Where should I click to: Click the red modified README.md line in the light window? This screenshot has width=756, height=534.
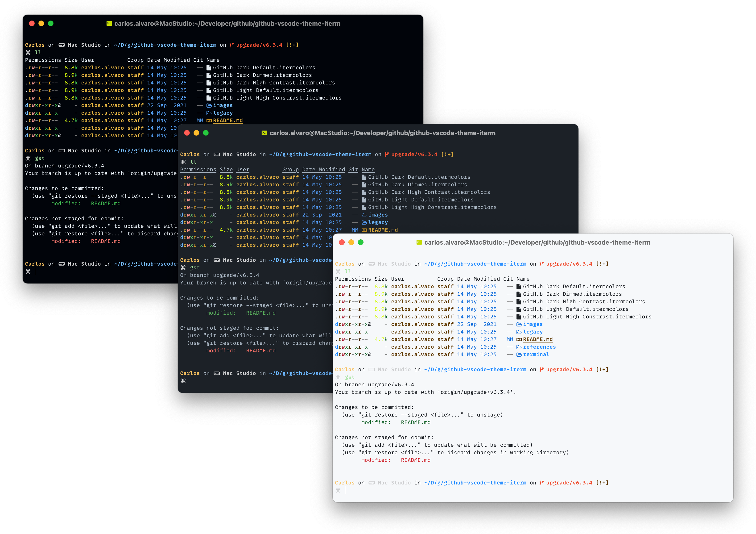[x=396, y=460]
